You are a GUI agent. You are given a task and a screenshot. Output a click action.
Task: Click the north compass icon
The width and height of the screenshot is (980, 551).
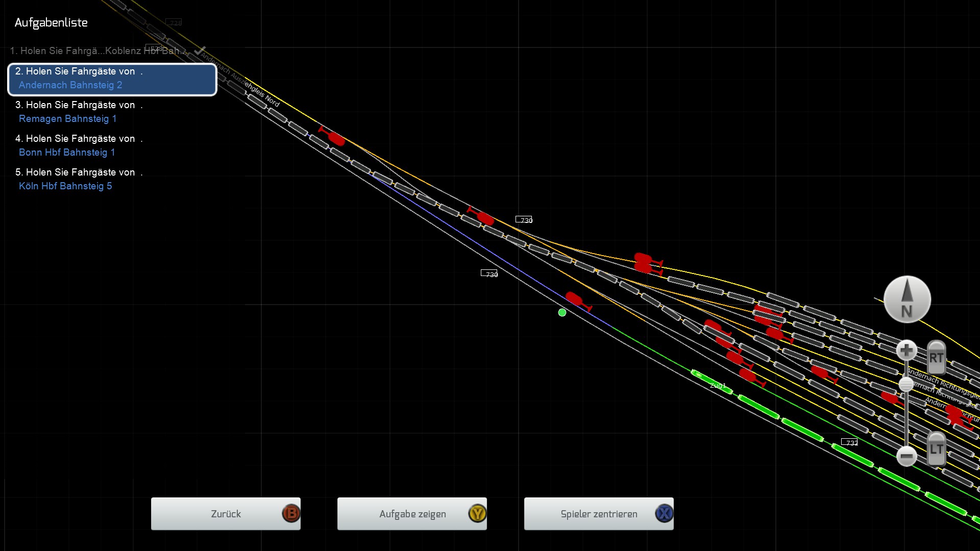point(907,299)
